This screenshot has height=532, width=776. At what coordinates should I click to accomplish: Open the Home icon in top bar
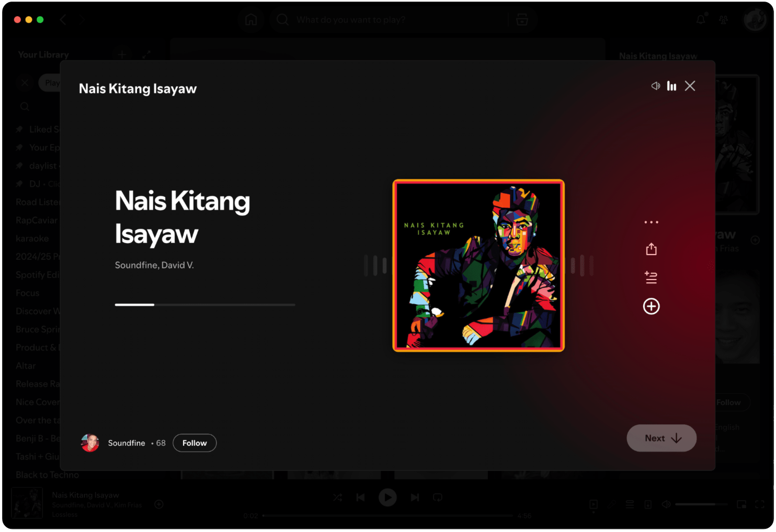pos(251,20)
